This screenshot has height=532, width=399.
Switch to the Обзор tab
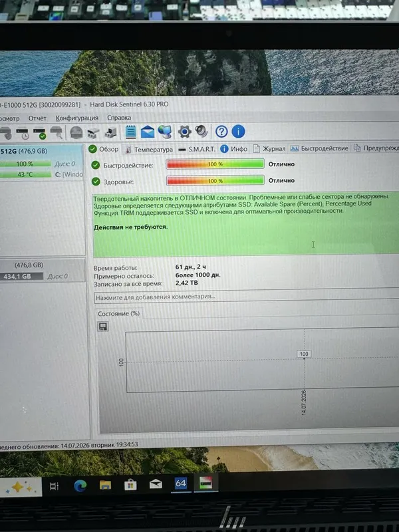[x=104, y=149]
